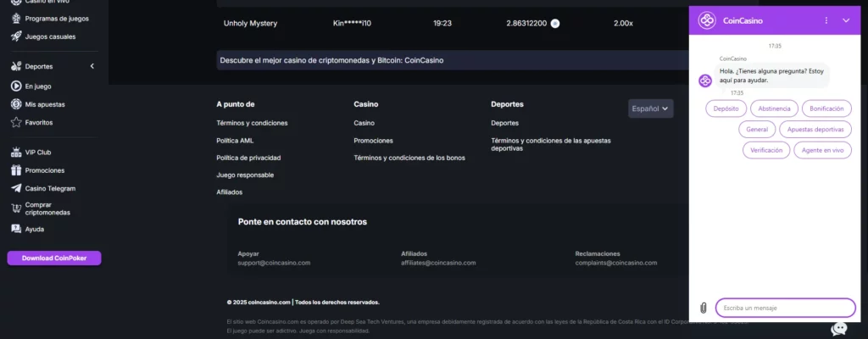The height and width of the screenshot is (339, 868).
Task: Open the Promociones gift icon
Action: pyautogui.click(x=16, y=170)
